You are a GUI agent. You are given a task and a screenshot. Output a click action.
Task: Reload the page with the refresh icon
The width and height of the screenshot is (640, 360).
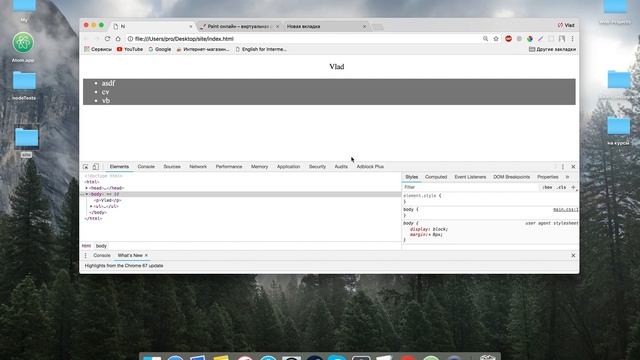click(107, 39)
